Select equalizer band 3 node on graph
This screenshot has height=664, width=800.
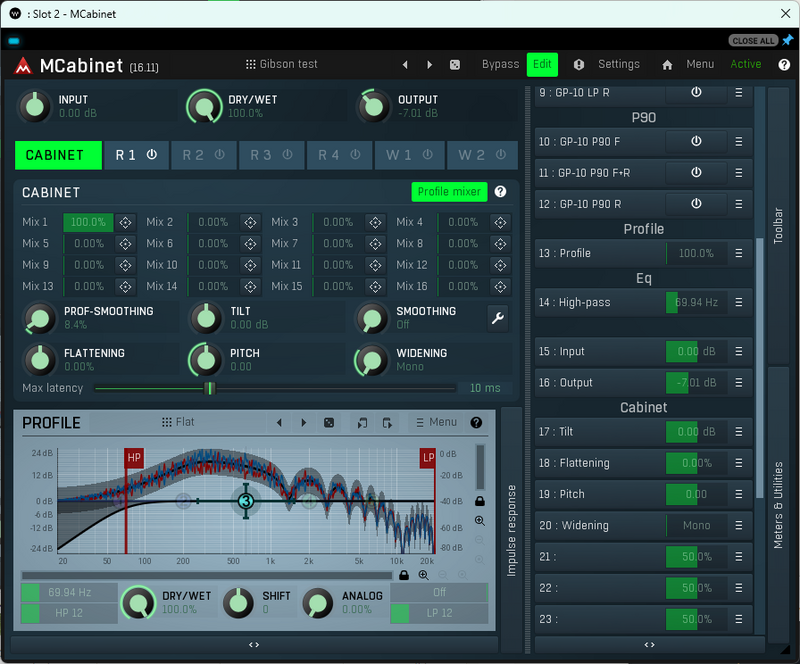246,501
